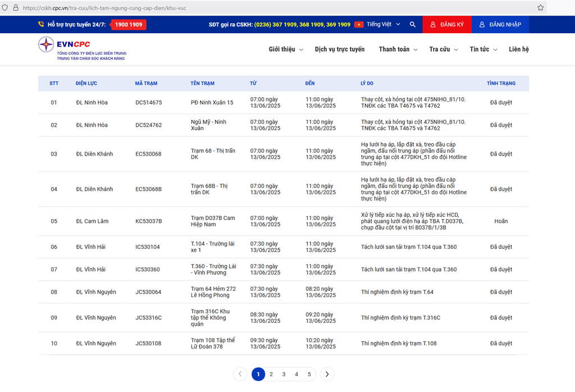Click station code IC530104
Viewport: 575px width, 392px height.
pyautogui.click(x=148, y=247)
